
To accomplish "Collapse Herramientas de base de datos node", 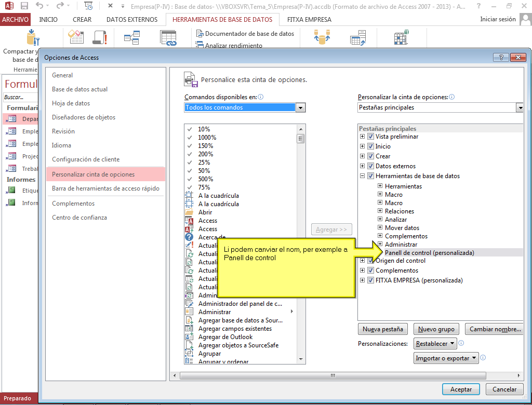I will pos(362,176).
